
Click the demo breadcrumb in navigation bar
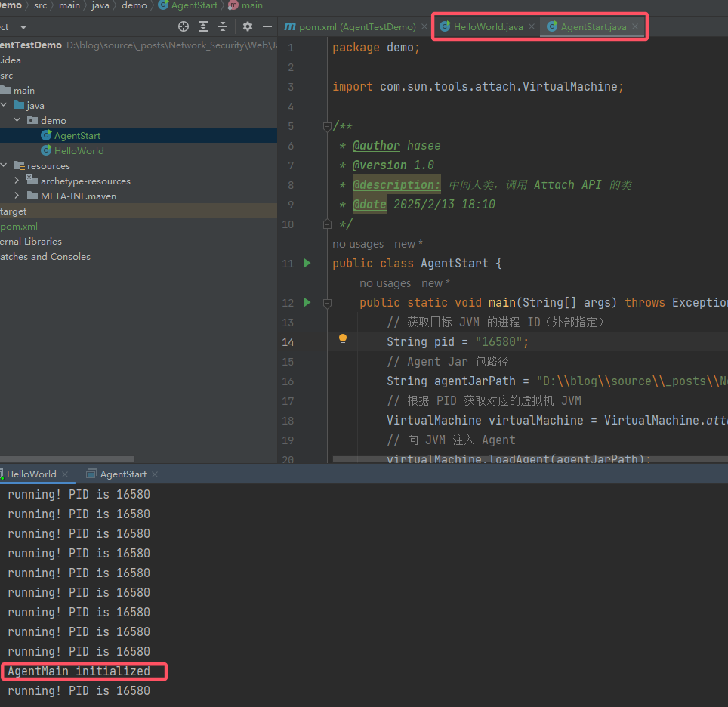[x=134, y=5]
